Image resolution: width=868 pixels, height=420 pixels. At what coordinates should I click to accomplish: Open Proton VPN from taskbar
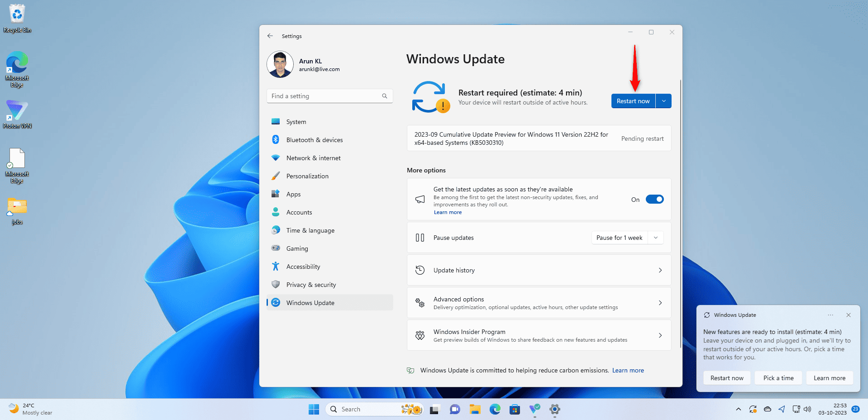534,409
